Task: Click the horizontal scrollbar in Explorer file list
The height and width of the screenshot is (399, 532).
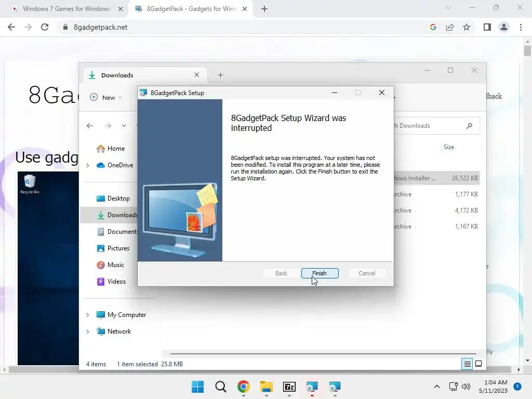Action: pyautogui.click(x=323, y=353)
